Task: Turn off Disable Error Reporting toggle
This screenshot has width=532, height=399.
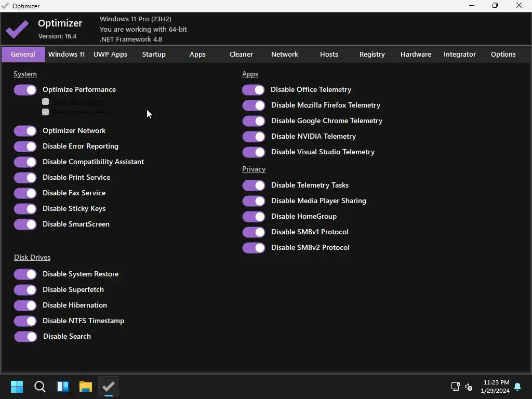Action: coord(25,147)
